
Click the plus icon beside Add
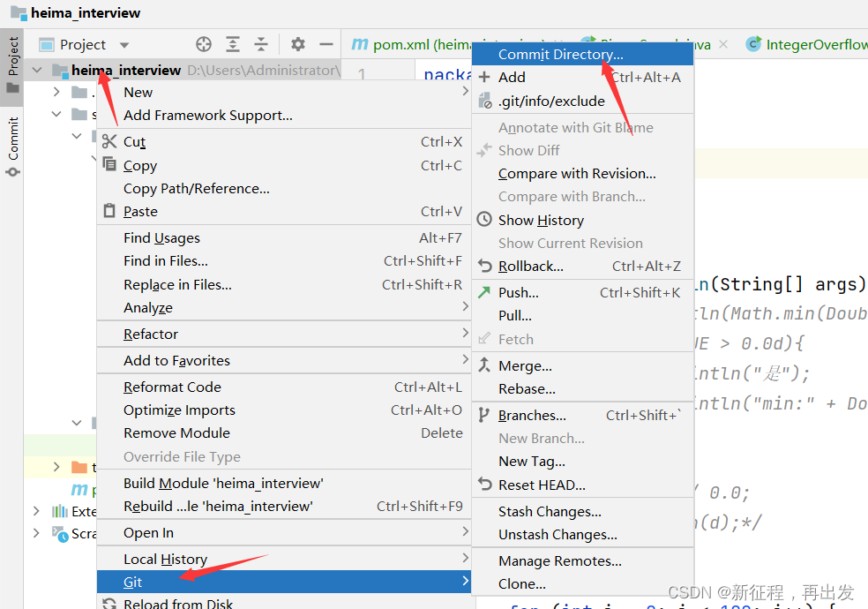(x=484, y=77)
